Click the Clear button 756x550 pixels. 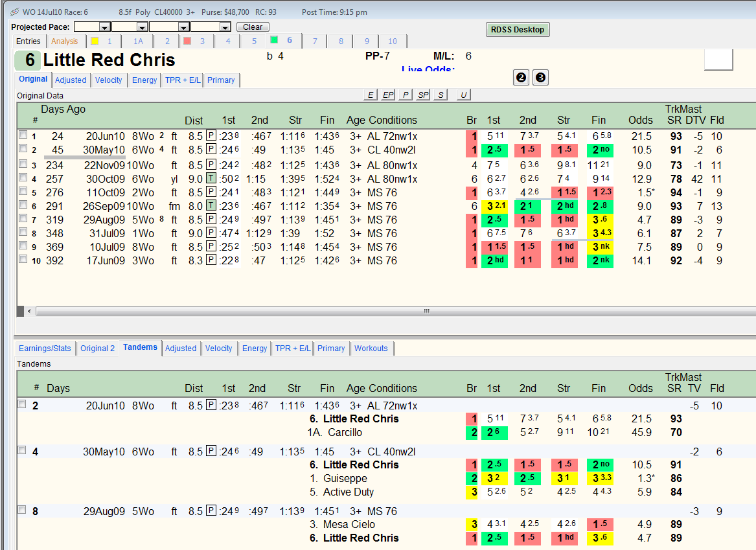253,27
